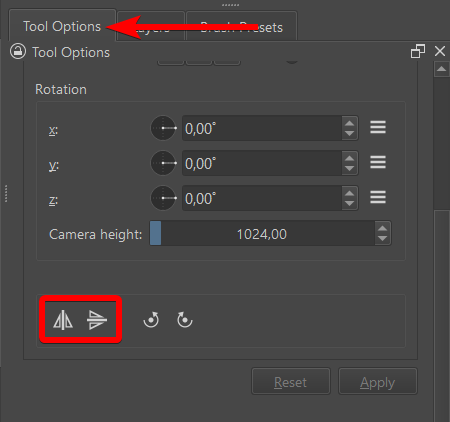Increase the x rotation value

349,124
